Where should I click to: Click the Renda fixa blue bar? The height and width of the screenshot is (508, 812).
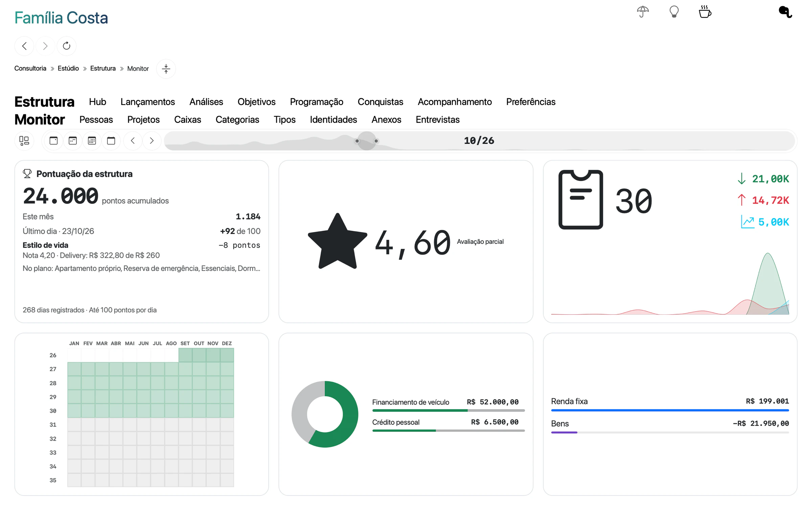(x=670, y=410)
